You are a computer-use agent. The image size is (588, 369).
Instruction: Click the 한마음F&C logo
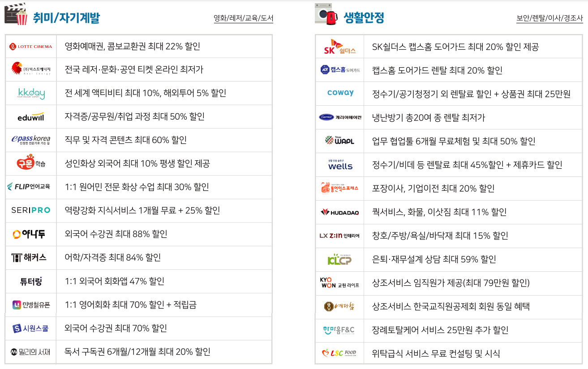(339, 330)
